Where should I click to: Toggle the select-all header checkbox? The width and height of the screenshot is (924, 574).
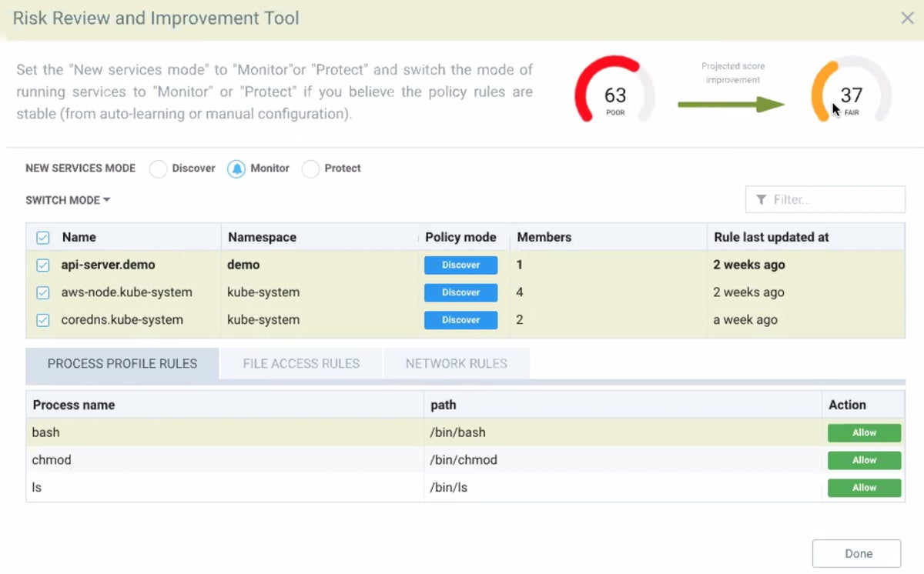(43, 237)
